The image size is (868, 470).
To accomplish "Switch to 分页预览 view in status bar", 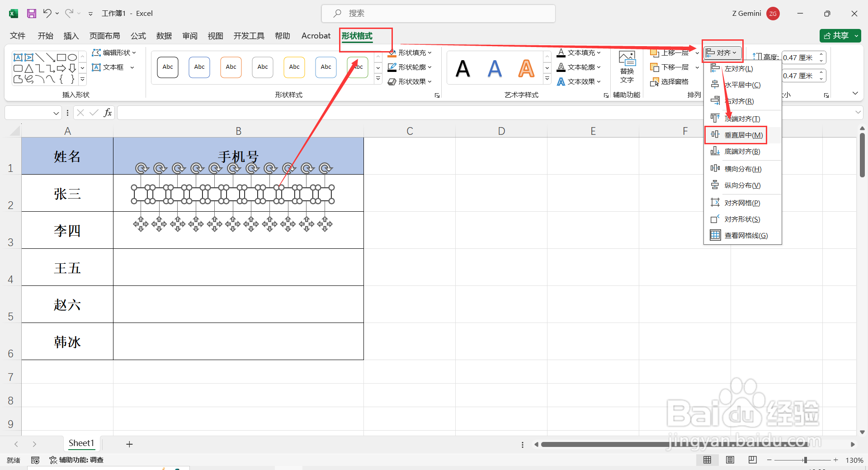I will click(752, 460).
